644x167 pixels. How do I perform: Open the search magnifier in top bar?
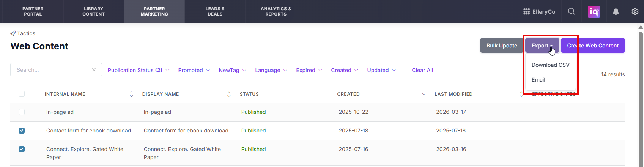(x=572, y=11)
